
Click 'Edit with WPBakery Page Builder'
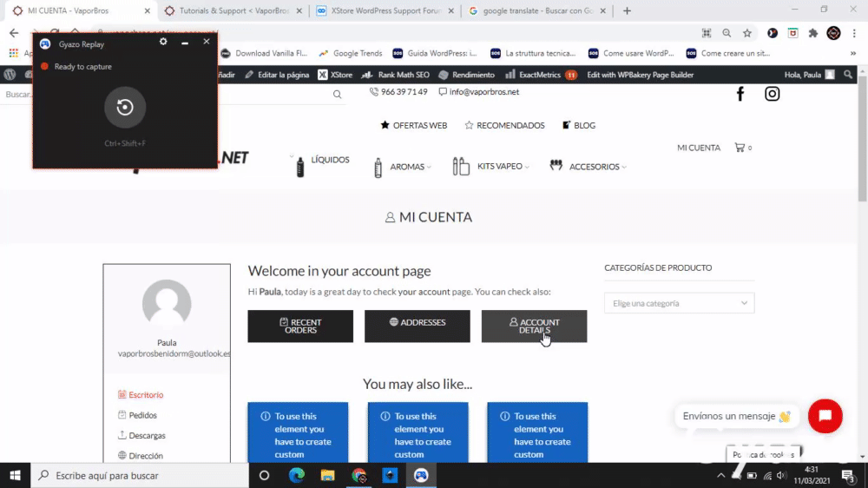point(640,74)
